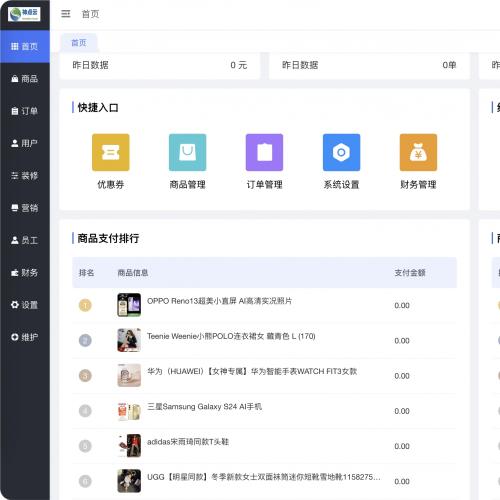This screenshot has height=500, width=500.
Task: Open the 营销 sidebar section
Action: tap(25, 208)
